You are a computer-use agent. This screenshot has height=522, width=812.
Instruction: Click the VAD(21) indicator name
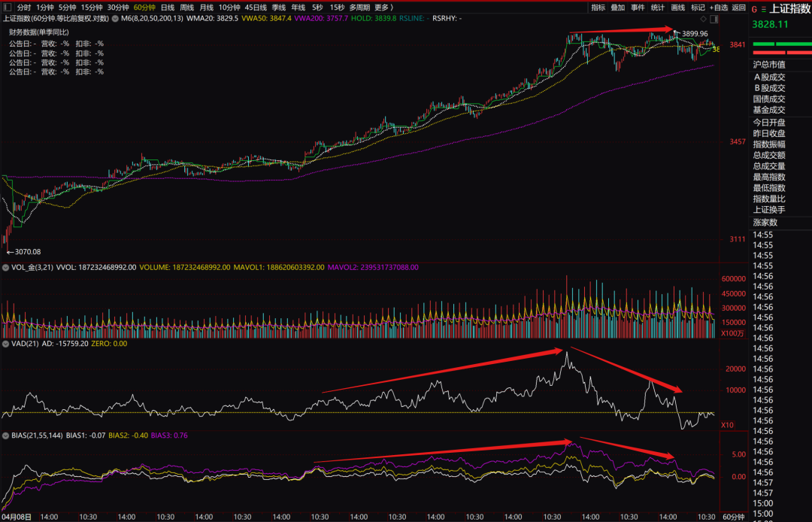coord(25,343)
